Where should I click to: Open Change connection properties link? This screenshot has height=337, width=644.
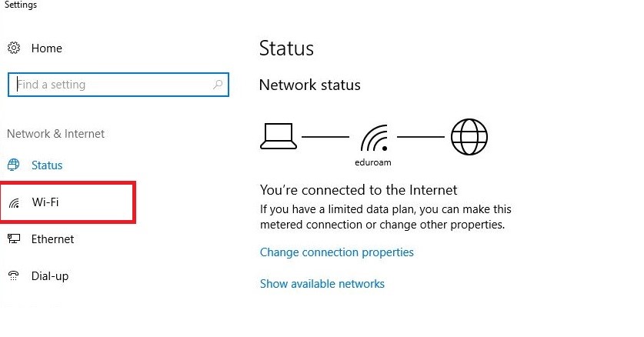[x=336, y=252]
